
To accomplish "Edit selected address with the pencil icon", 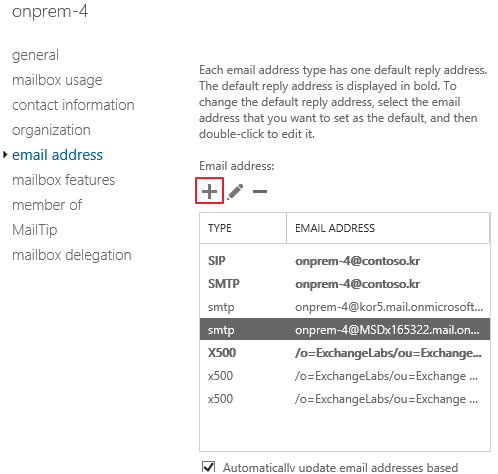I will pyautogui.click(x=235, y=192).
